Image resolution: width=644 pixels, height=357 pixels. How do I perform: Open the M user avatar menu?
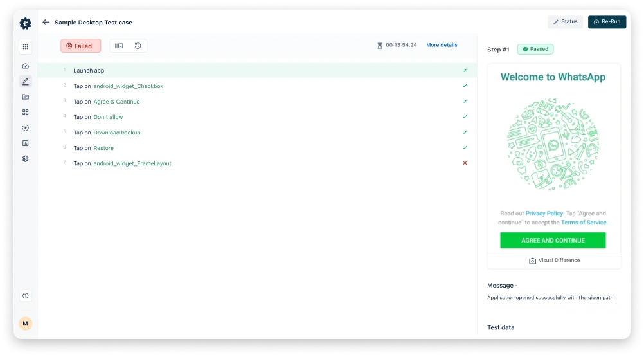[26, 324]
